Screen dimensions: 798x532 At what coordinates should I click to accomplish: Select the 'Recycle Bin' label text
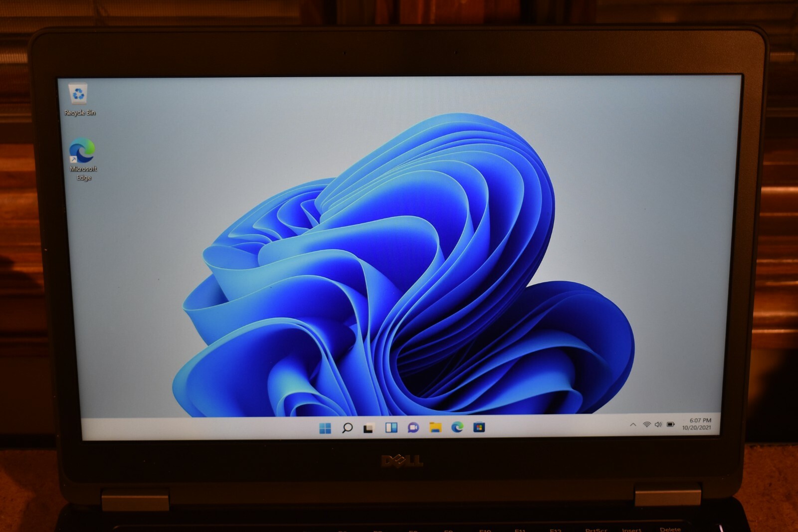[80, 113]
